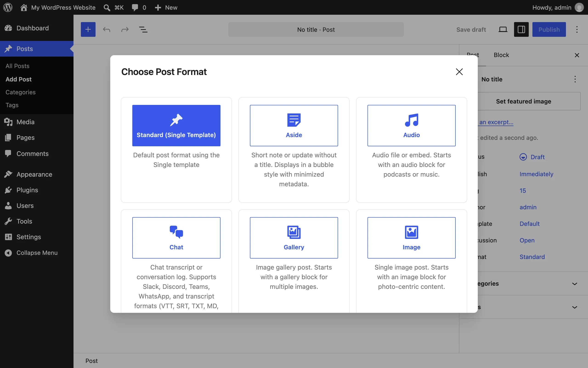Open the preview device icon
Viewport: 588px width, 368px height.
[x=503, y=29]
